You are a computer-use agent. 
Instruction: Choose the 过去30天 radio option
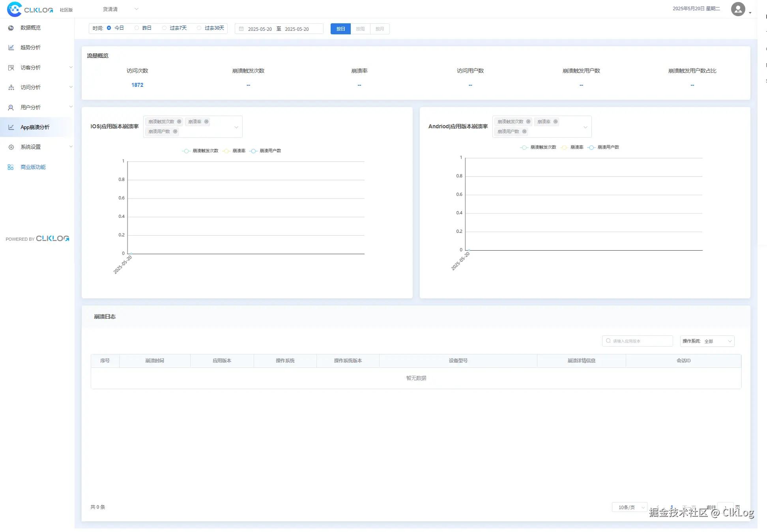click(199, 28)
